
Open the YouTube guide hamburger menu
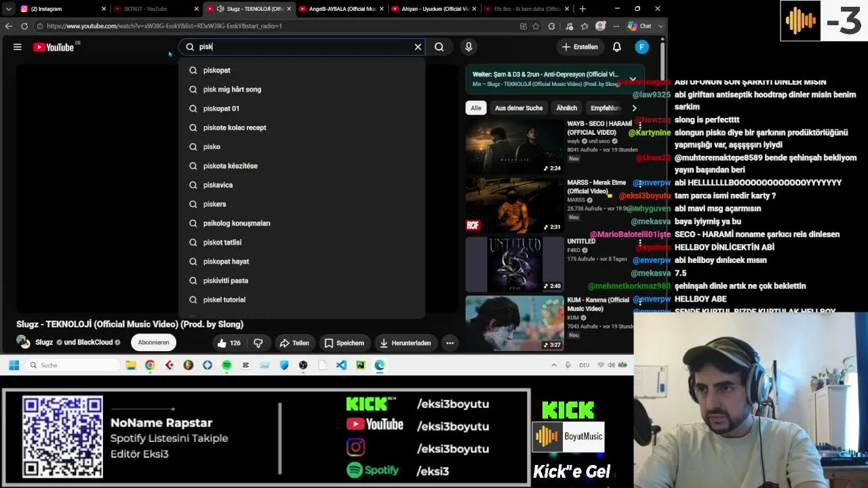18,47
